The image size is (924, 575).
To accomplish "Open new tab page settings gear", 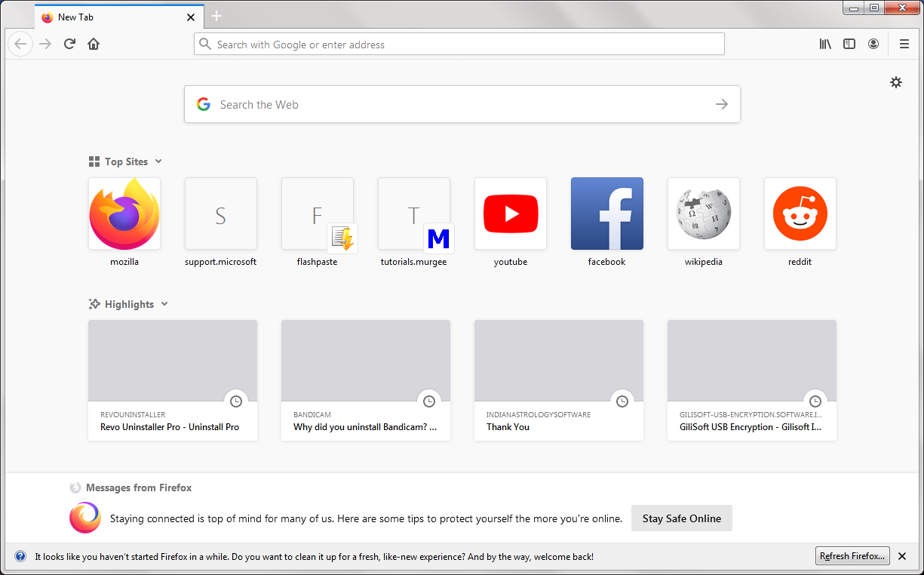I will click(896, 82).
